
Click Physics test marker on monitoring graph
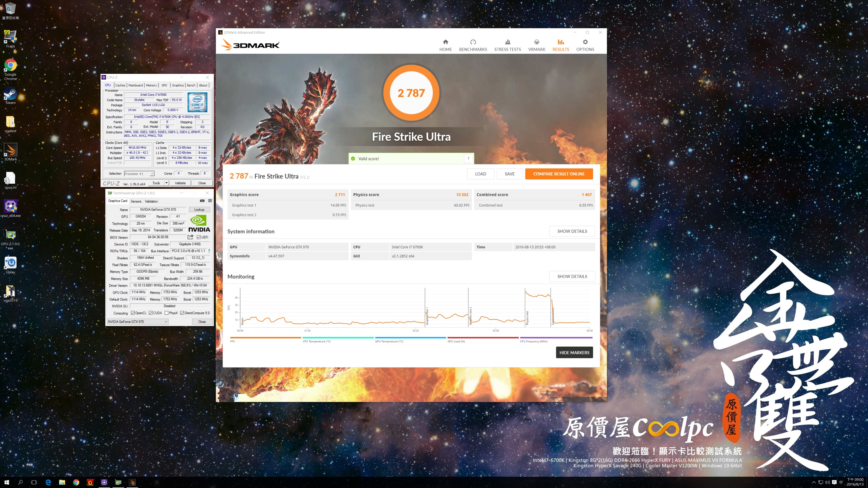pyautogui.click(x=527, y=318)
